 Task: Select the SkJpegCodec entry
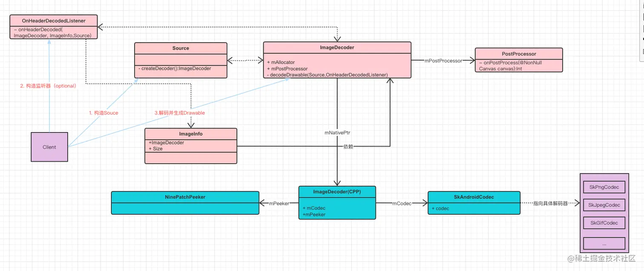(x=604, y=205)
